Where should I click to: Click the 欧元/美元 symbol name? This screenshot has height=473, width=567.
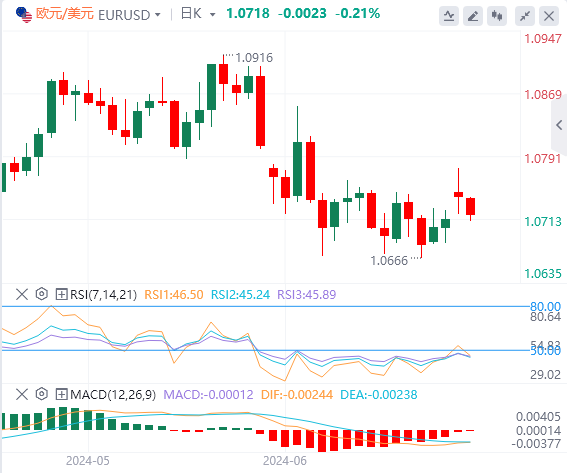(65, 14)
